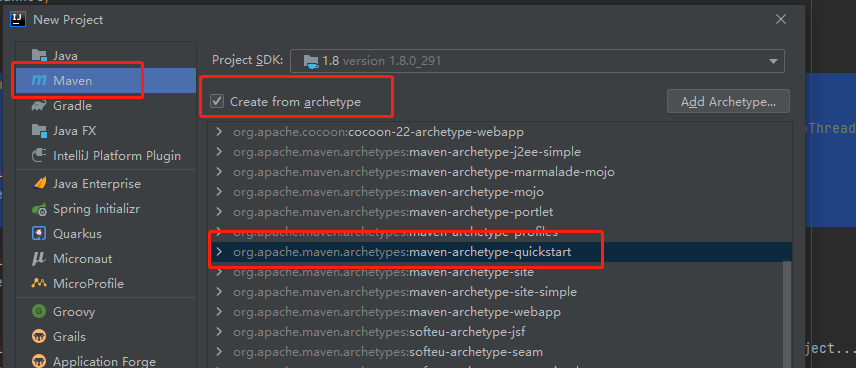Image resolution: width=856 pixels, height=368 pixels.
Task: Toggle the Create from archetype checkbox
Action: pos(217,101)
